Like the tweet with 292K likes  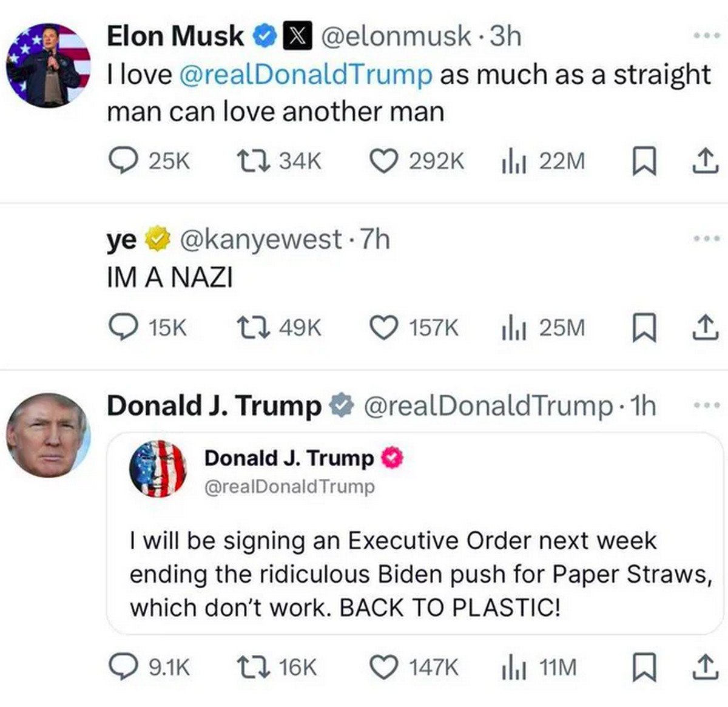(417, 161)
